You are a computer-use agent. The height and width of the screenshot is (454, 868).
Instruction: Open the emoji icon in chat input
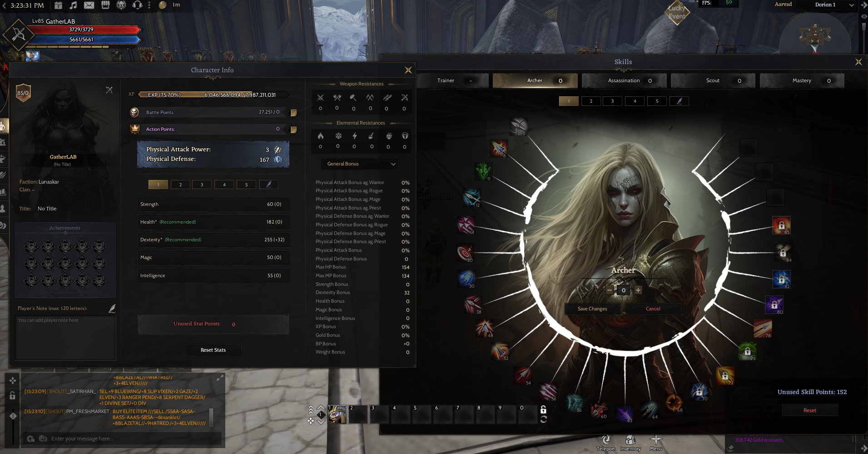point(43,439)
